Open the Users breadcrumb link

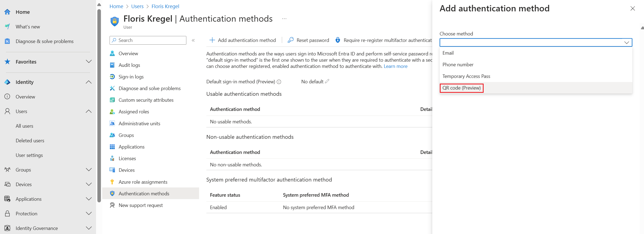click(x=137, y=6)
